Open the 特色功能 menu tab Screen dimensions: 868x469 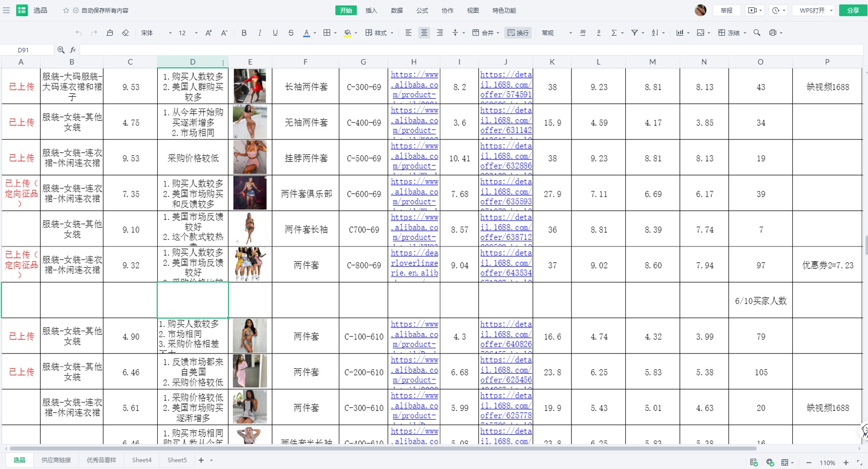pos(504,10)
